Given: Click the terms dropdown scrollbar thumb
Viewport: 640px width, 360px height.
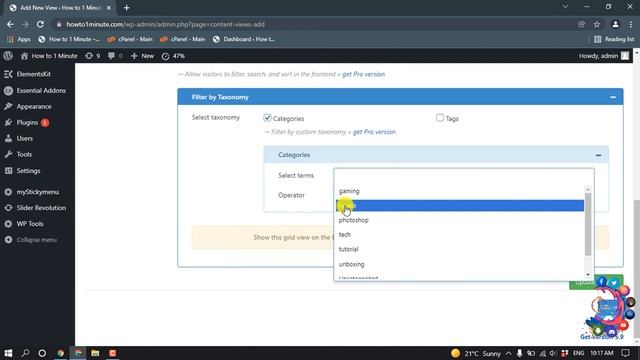Looking at the screenshot, I should (588, 224).
